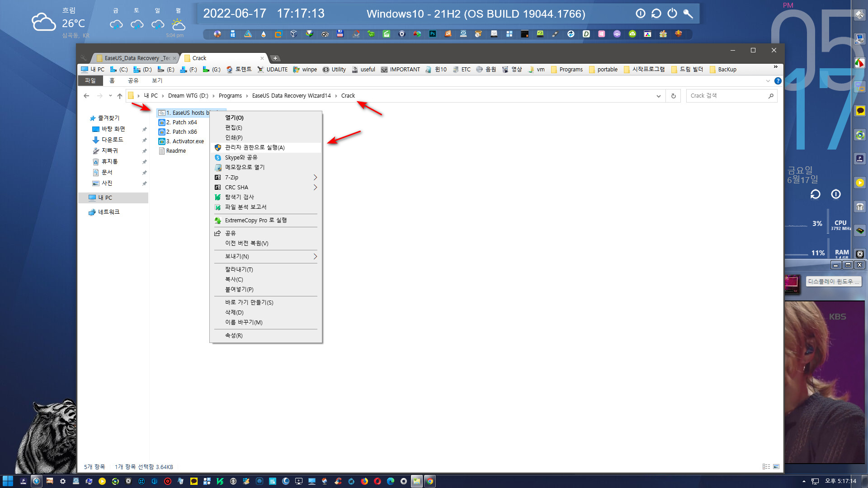The width and height of the screenshot is (868, 488).
Task: Select the Readme file
Action: point(172,151)
